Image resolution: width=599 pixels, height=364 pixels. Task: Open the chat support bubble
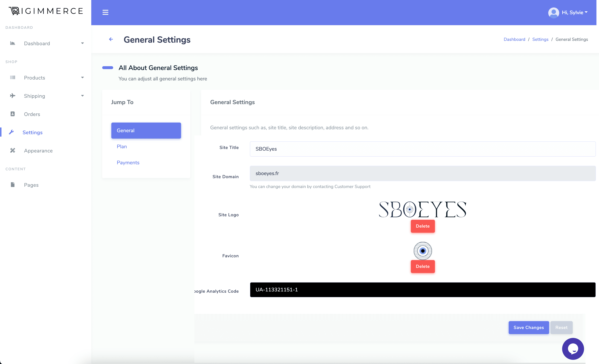pyautogui.click(x=573, y=349)
